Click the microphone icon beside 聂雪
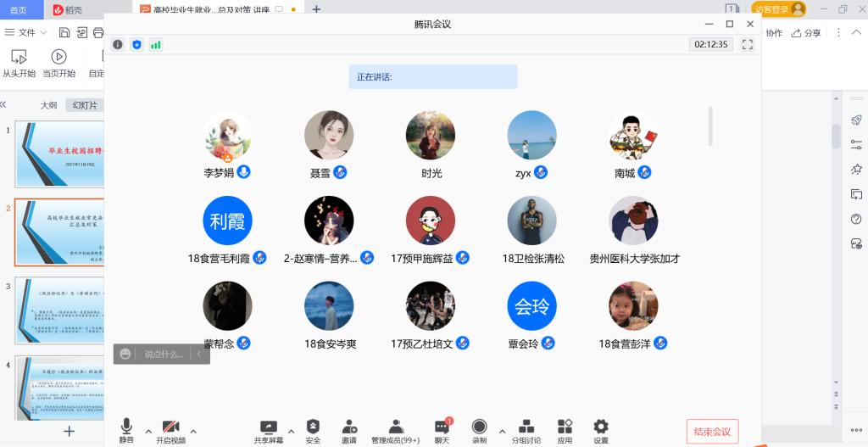Image resolution: width=868 pixels, height=447 pixels. point(340,172)
